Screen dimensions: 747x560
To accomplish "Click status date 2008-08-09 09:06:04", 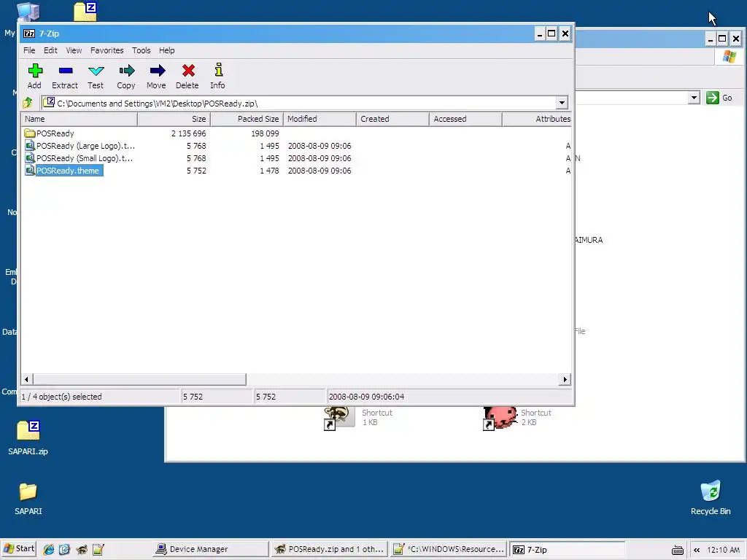I will tap(366, 397).
